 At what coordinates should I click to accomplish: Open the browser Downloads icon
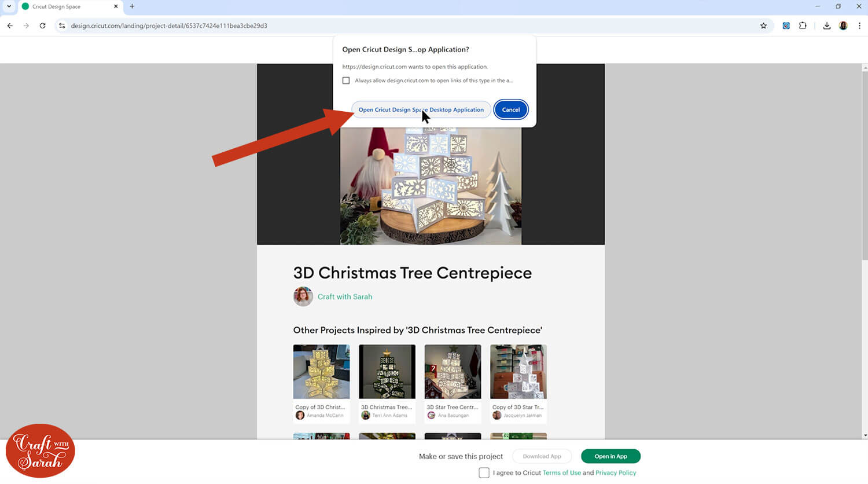tap(827, 25)
